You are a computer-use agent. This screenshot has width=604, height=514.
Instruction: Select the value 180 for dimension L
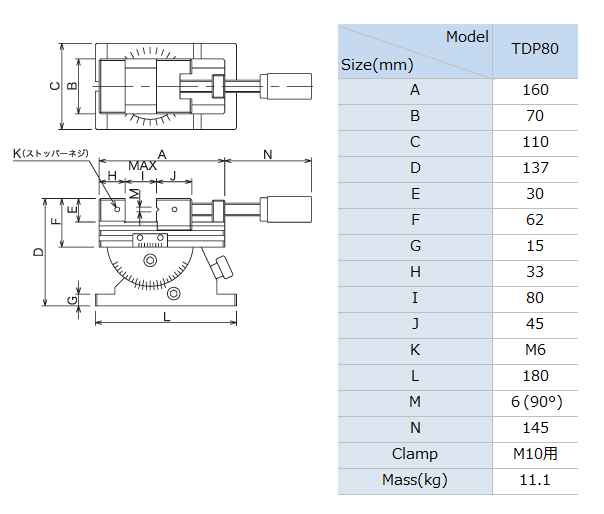click(x=535, y=376)
